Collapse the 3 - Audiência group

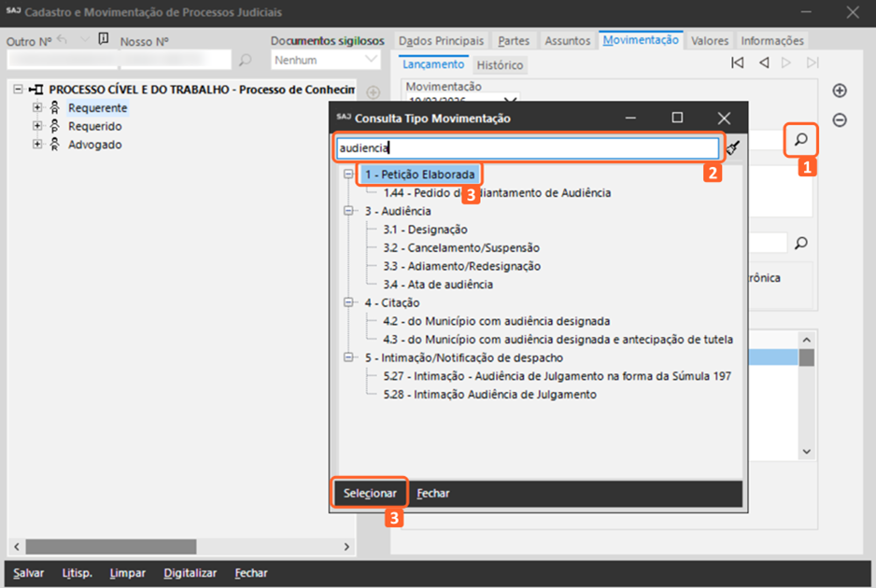point(348,211)
